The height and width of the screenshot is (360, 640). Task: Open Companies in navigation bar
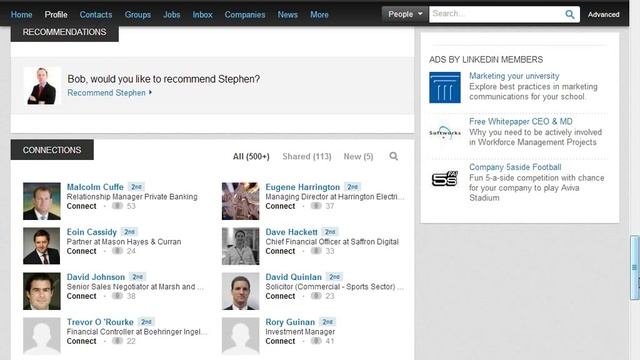point(245,15)
